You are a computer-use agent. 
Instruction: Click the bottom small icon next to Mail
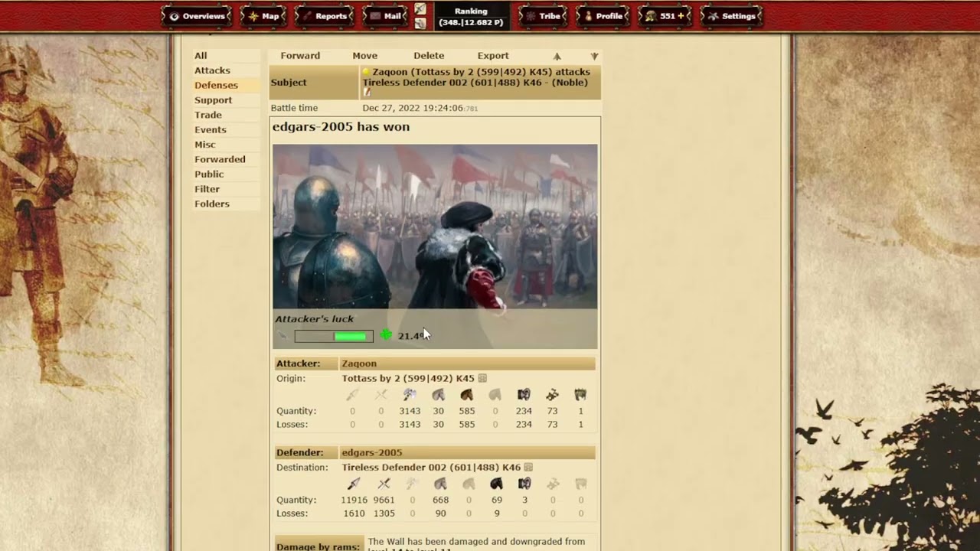(420, 24)
